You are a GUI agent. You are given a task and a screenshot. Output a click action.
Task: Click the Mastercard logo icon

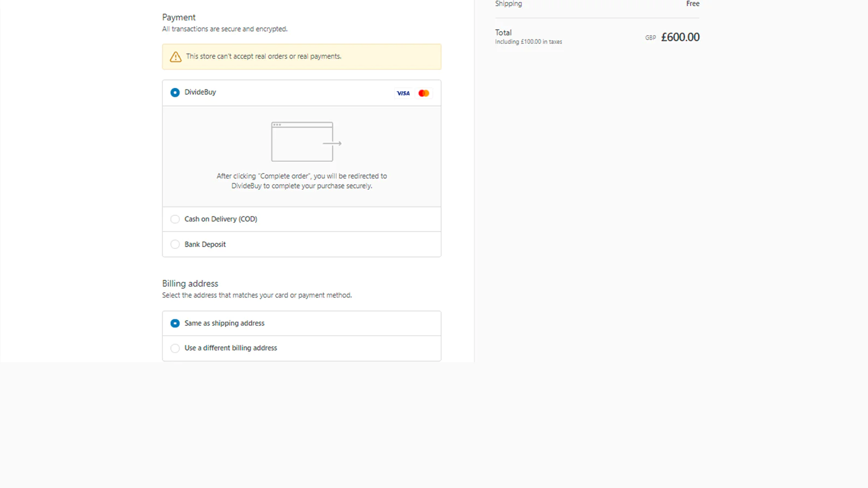click(x=424, y=93)
